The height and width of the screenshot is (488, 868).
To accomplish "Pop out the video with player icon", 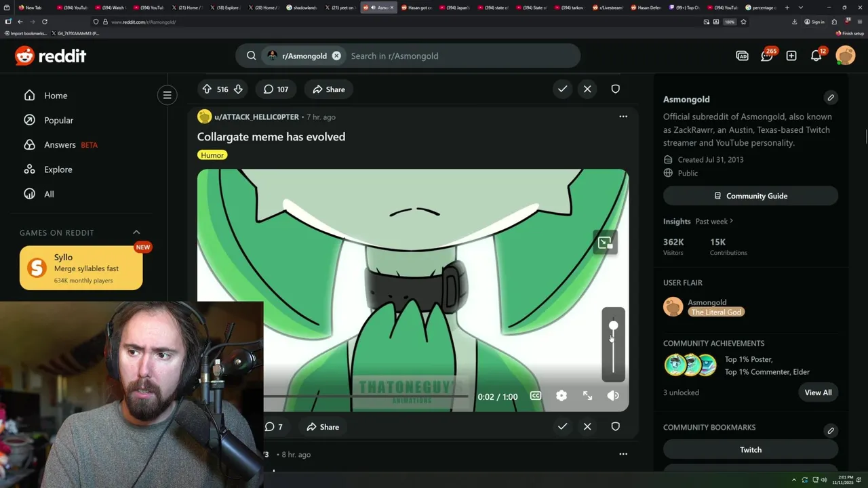I will click(x=605, y=243).
